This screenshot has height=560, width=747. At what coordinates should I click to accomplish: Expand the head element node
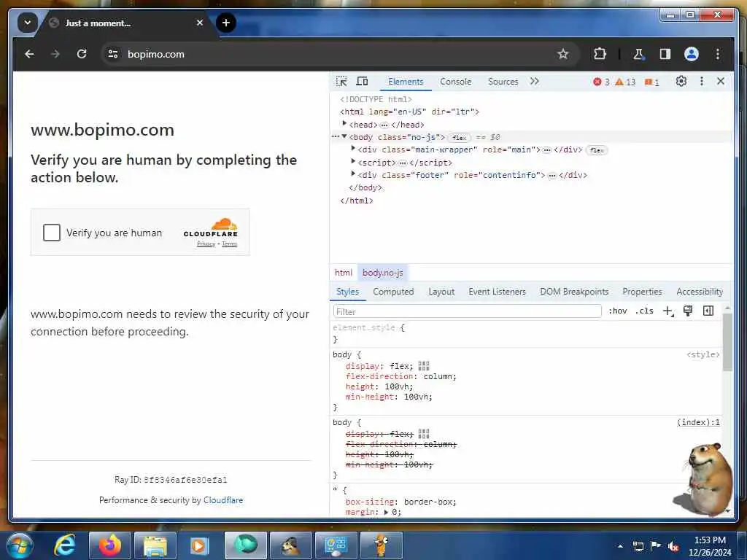pyautogui.click(x=344, y=124)
